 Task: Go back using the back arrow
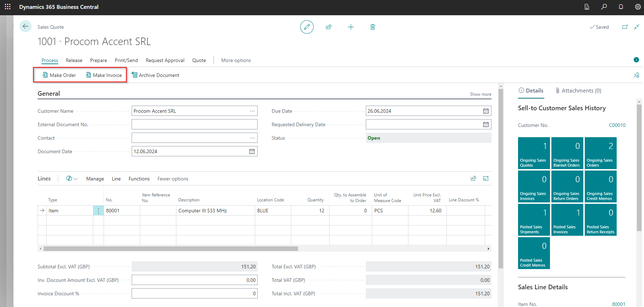click(26, 26)
